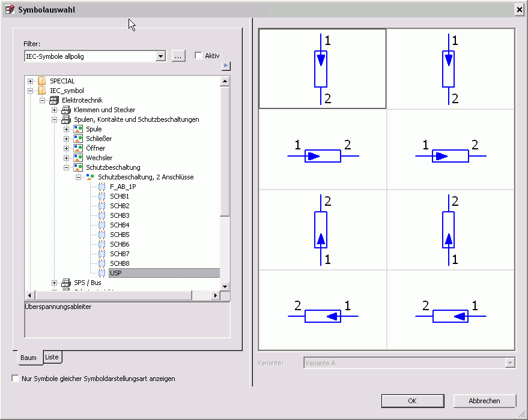Open filter settings with the ... button
The image size is (528, 420).
tap(178, 56)
